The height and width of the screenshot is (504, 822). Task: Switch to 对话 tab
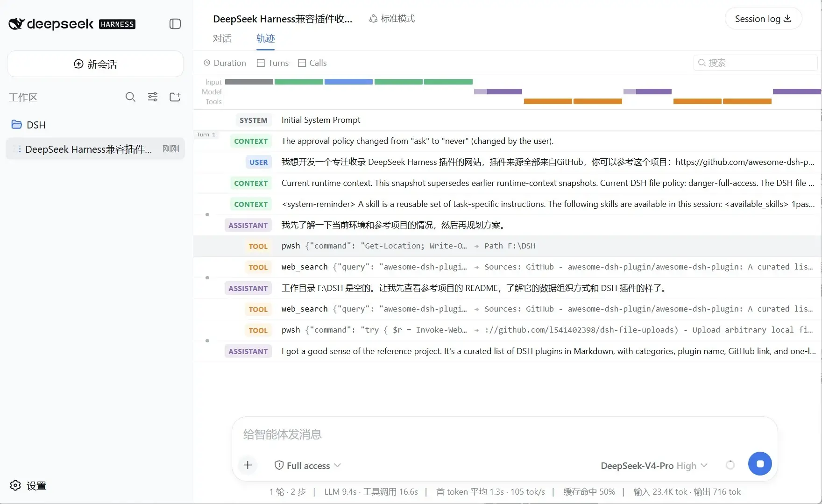[x=222, y=38]
